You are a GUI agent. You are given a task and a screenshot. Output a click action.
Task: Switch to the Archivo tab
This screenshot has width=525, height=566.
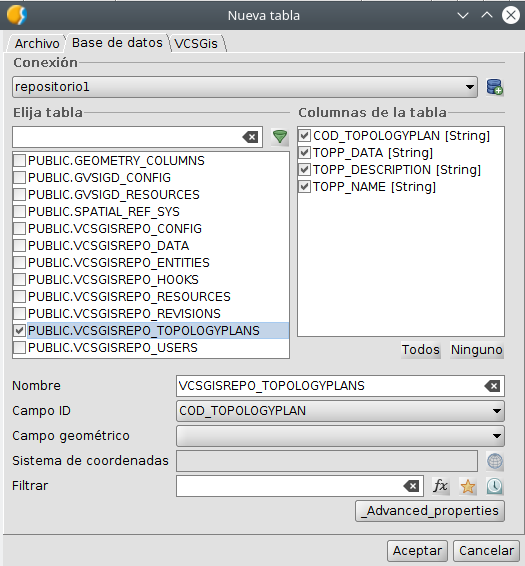click(37, 43)
